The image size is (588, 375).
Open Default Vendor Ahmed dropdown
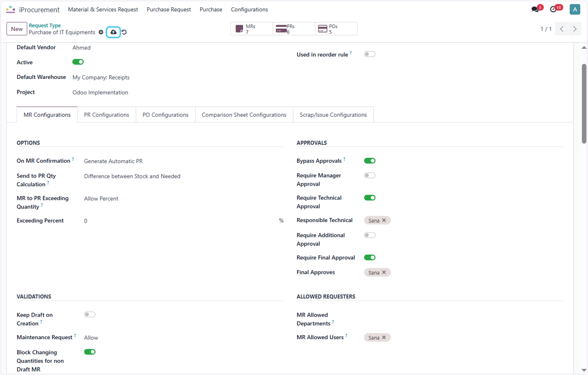click(x=178, y=48)
